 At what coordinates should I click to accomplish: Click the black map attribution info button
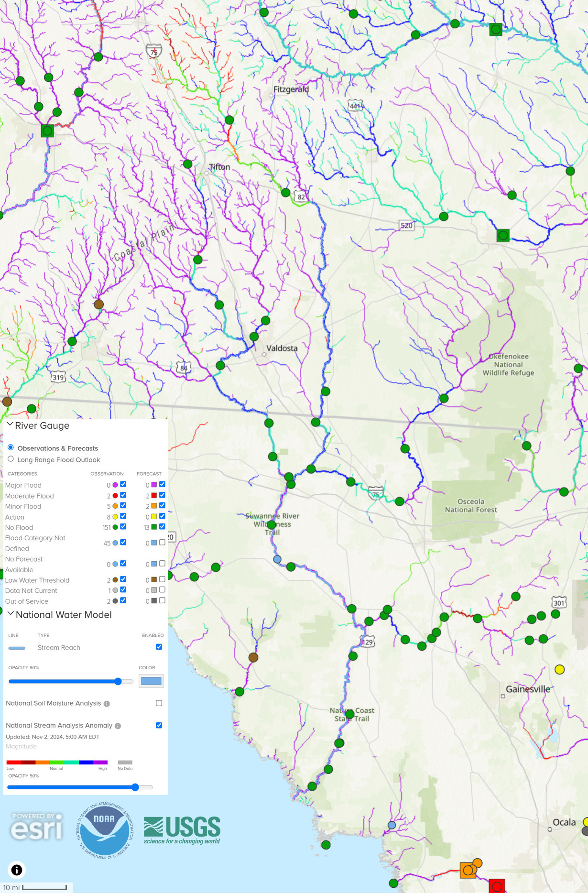pyautogui.click(x=17, y=870)
